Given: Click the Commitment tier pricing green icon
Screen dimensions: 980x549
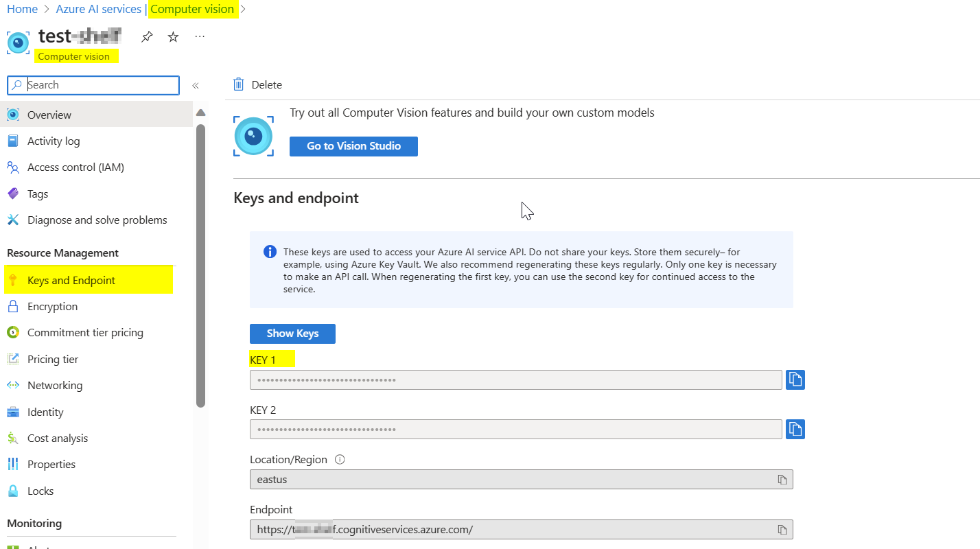Looking at the screenshot, I should pyautogui.click(x=13, y=332).
